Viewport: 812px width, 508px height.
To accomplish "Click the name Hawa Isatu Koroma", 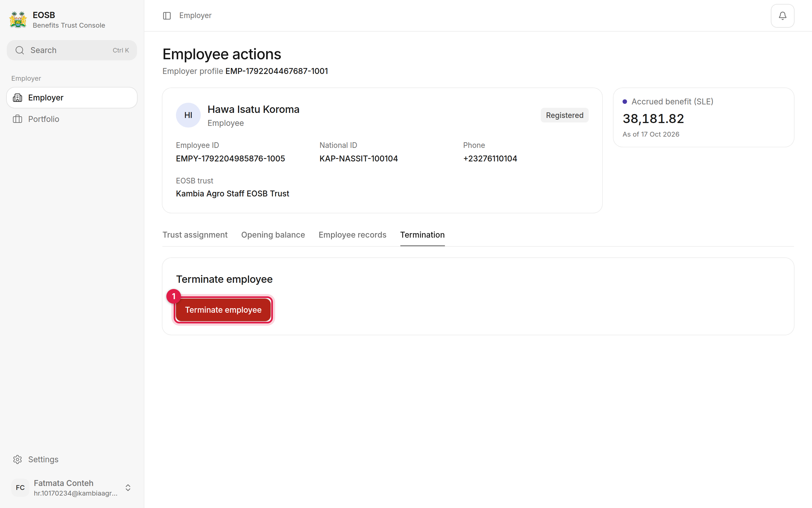I will coord(253,110).
